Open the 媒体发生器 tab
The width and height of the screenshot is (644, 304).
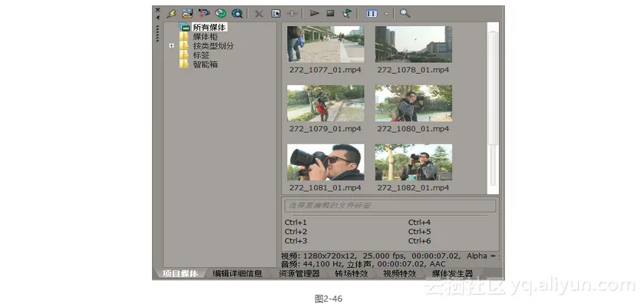[x=452, y=273]
